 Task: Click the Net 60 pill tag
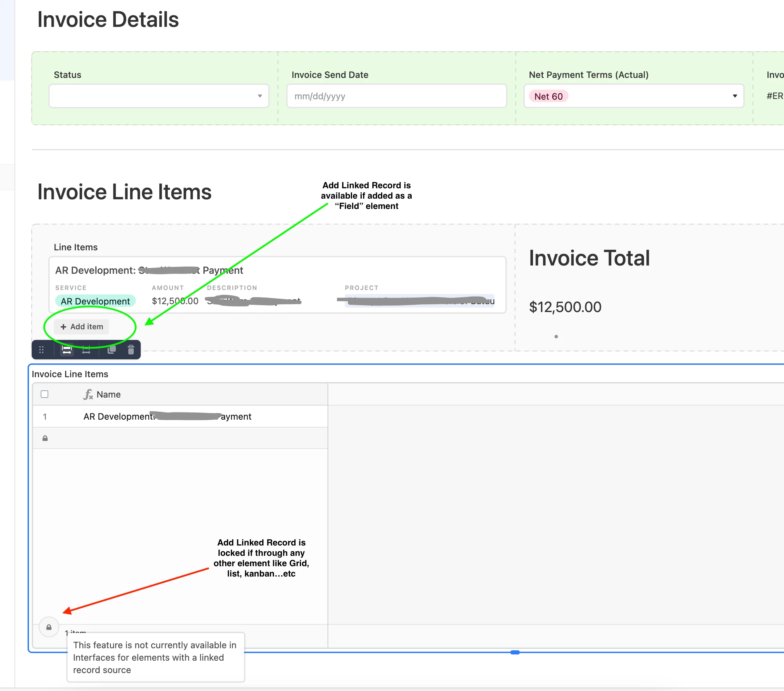tap(548, 96)
